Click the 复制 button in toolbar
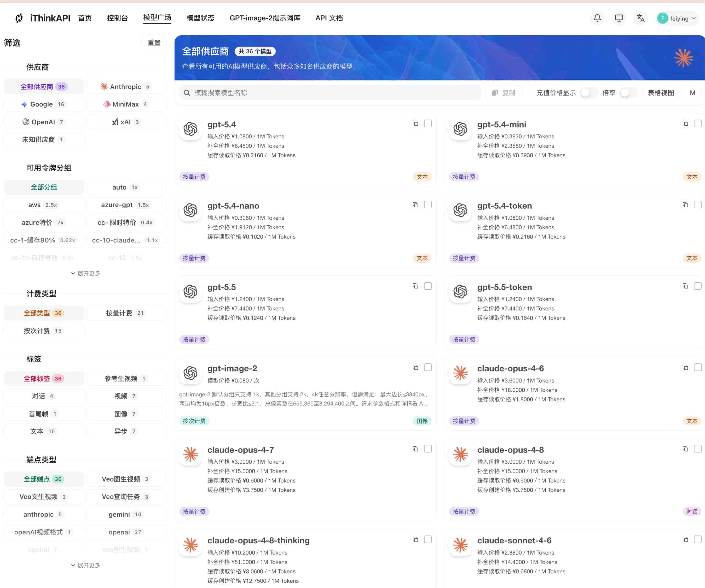705x588 pixels. [x=503, y=93]
